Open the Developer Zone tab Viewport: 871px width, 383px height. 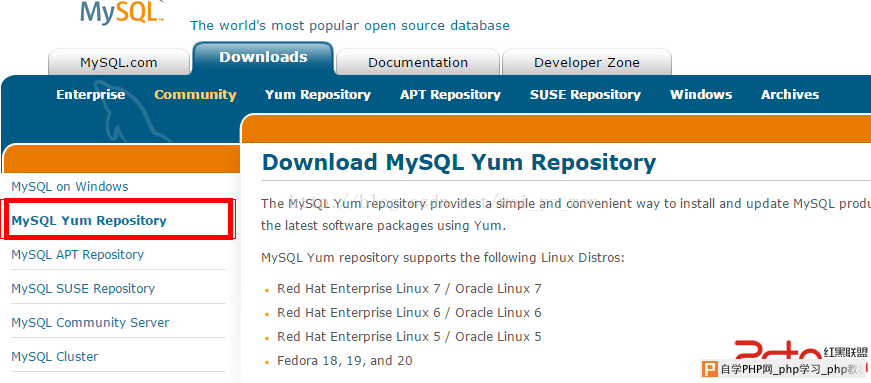pos(587,62)
